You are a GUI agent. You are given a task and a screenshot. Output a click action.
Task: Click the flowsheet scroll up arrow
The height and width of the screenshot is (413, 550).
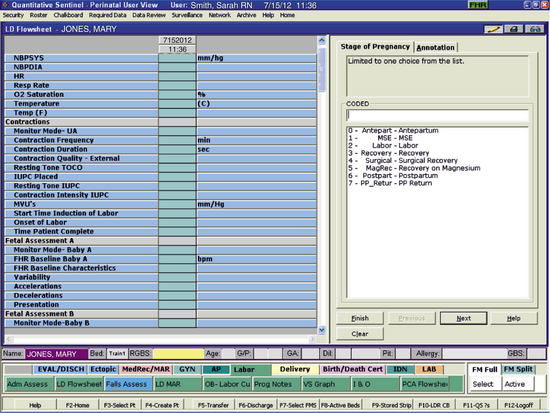(x=322, y=40)
